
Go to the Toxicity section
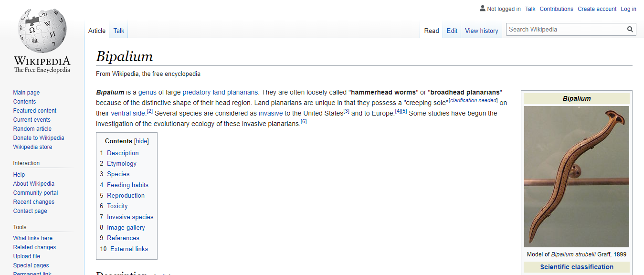click(117, 206)
